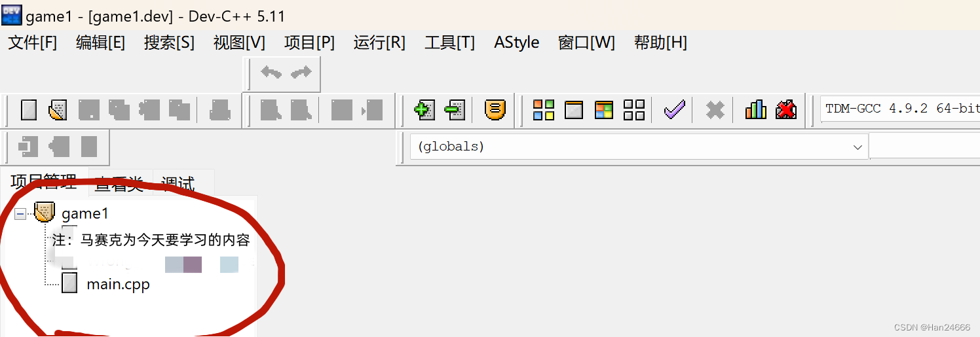Click the Syntax Check purple checkmark icon
980x337 pixels.
[674, 109]
